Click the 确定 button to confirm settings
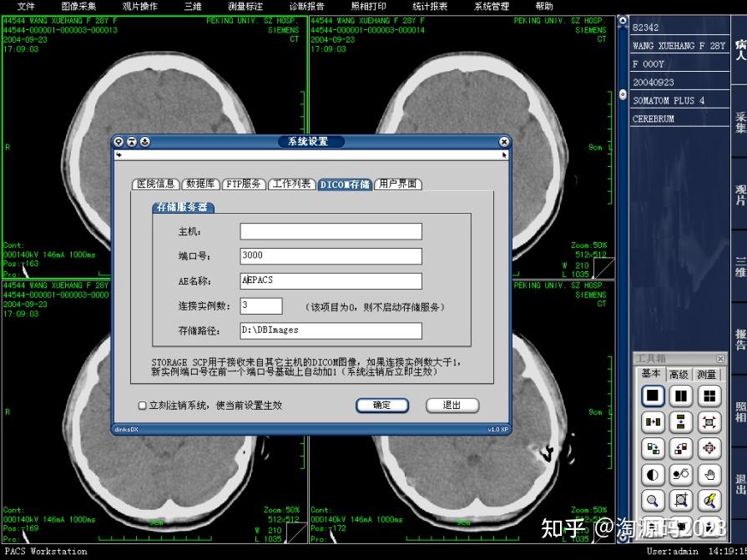This screenshot has height=560, width=747. click(x=381, y=404)
